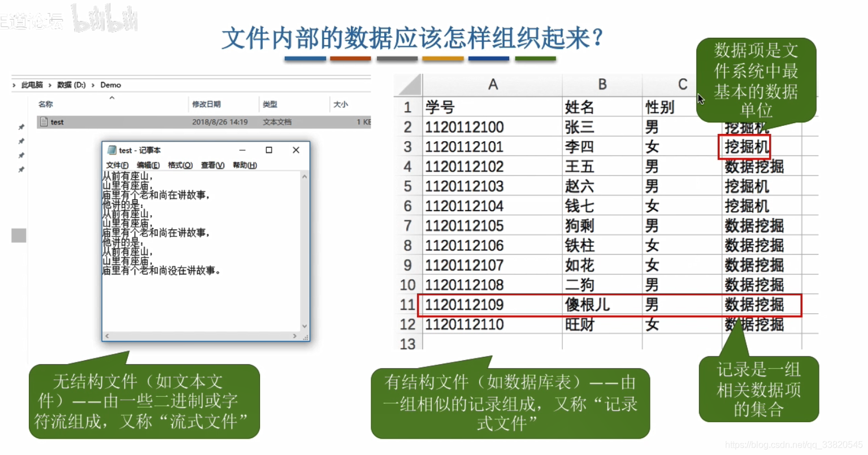Click Demo in the Explorer address path
This screenshot has width=868, height=455.
[x=111, y=85]
